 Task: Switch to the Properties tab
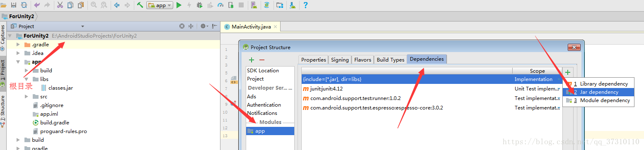313,60
